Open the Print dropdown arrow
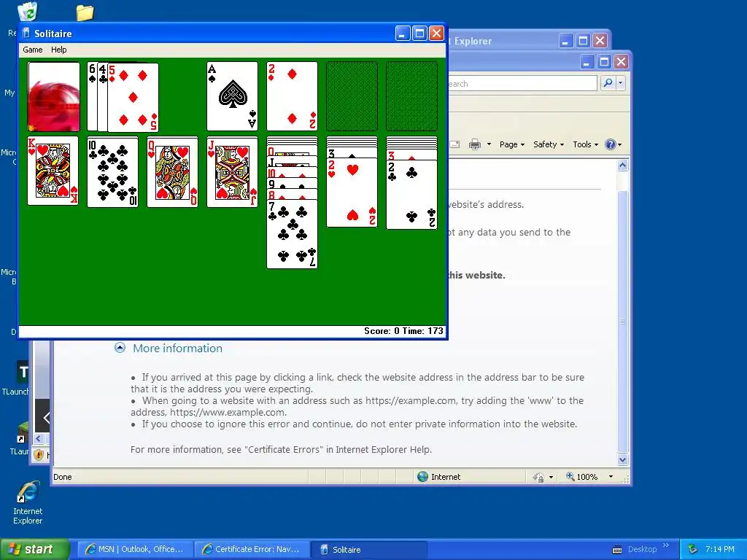The image size is (747, 560). pyautogui.click(x=489, y=144)
